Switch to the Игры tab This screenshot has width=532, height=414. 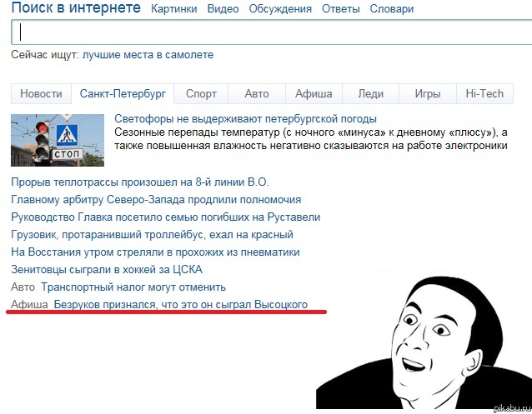point(428,93)
